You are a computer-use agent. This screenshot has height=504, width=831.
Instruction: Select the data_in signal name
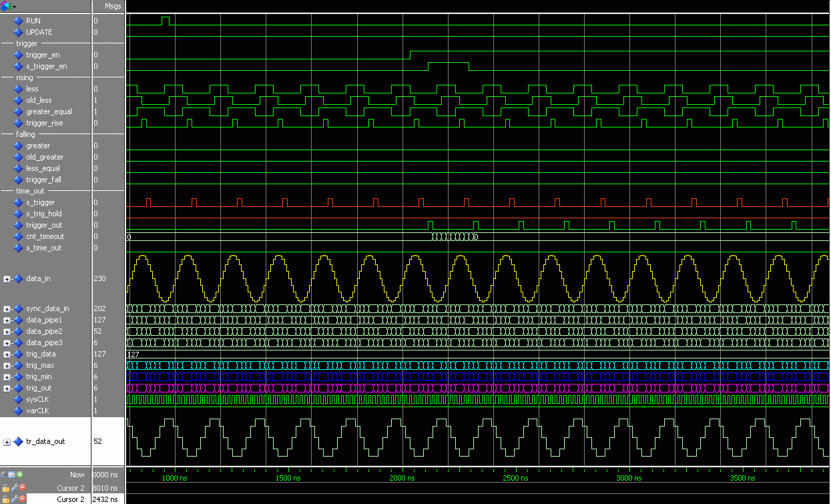[38, 279]
